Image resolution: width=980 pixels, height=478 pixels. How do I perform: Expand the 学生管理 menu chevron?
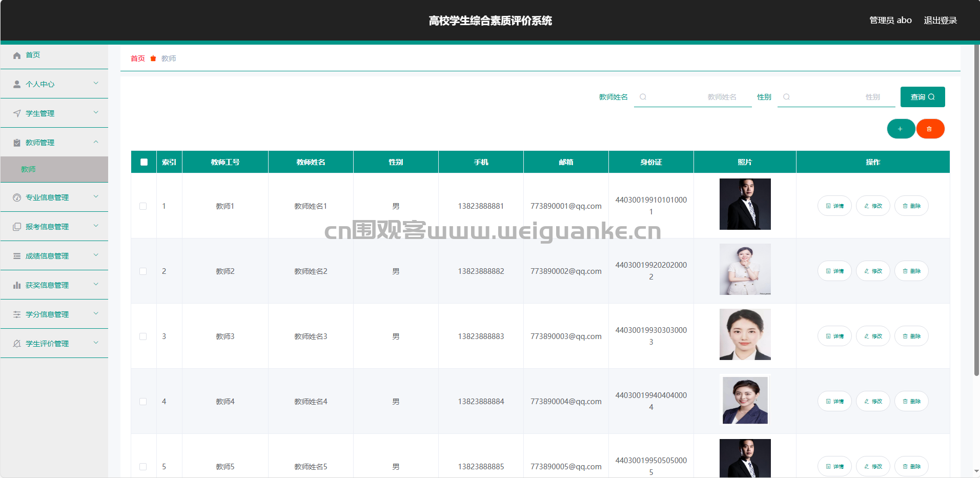(96, 112)
